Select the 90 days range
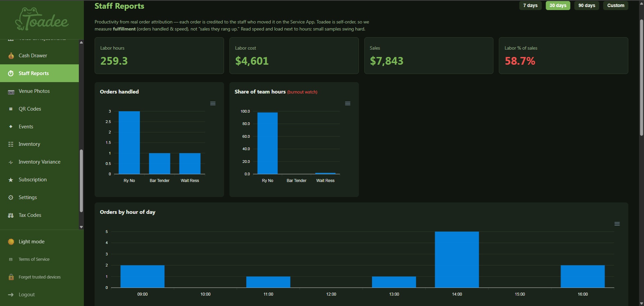 (587, 5)
